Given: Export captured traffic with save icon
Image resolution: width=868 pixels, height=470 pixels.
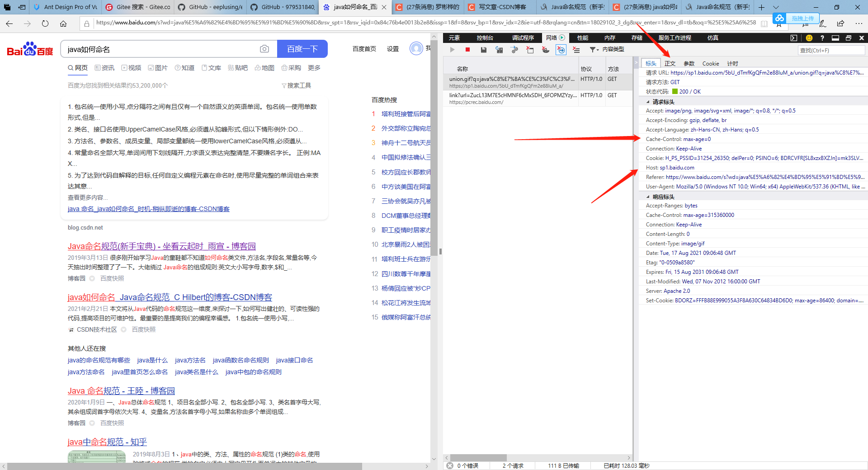Looking at the screenshot, I should click(483, 50).
